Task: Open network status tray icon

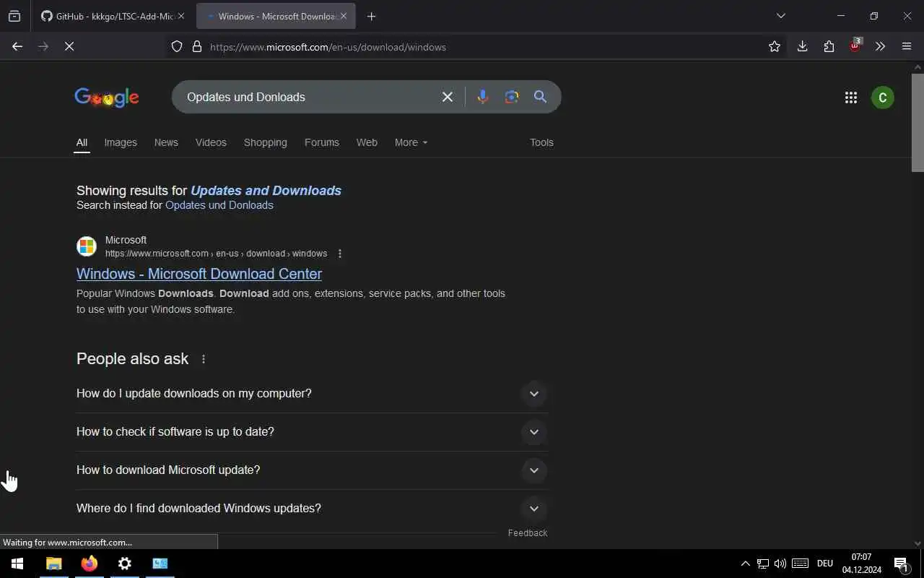Action: click(762, 564)
